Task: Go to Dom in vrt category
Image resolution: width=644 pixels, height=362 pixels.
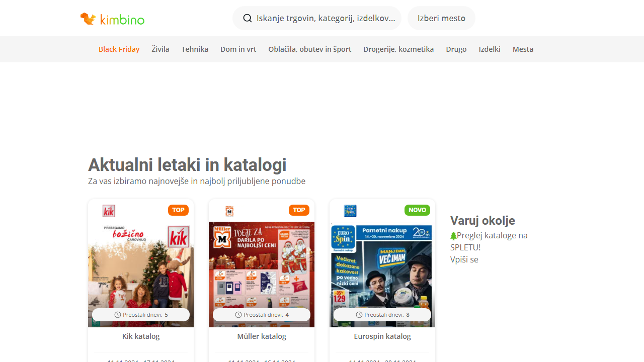Action: pos(238,49)
